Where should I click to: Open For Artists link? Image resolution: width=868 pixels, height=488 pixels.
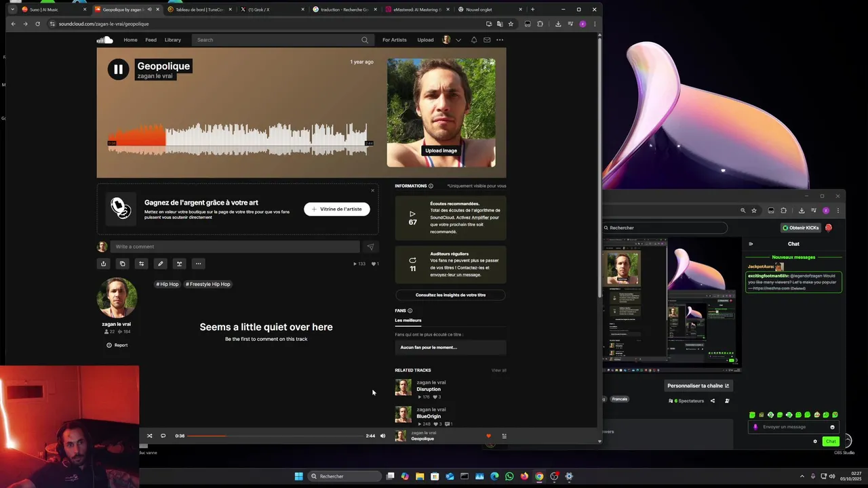tap(395, 40)
